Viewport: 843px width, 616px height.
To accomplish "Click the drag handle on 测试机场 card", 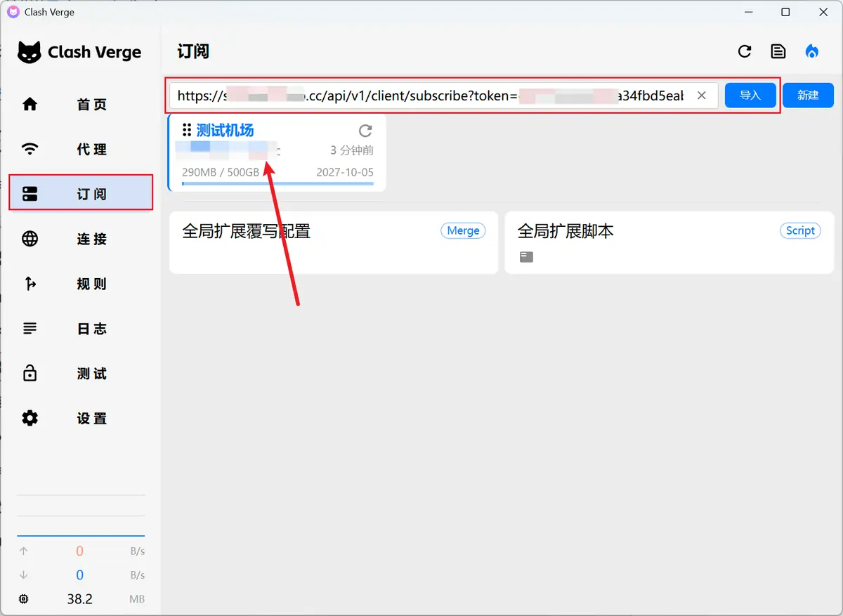I will [187, 130].
